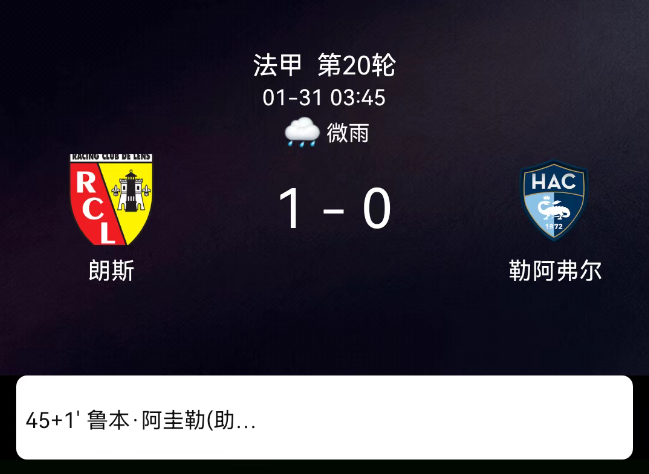
Task: Click the RC Lens club crest
Action: tap(111, 199)
